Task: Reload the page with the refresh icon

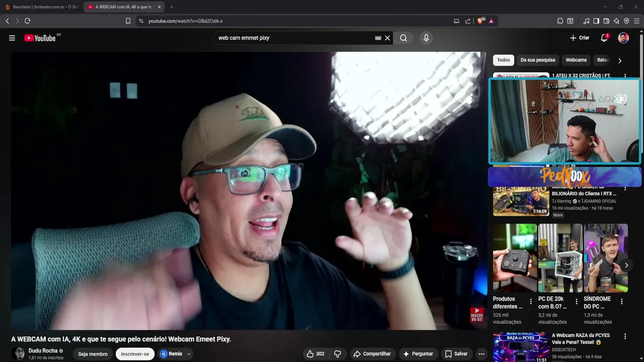Action: [27, 21]
